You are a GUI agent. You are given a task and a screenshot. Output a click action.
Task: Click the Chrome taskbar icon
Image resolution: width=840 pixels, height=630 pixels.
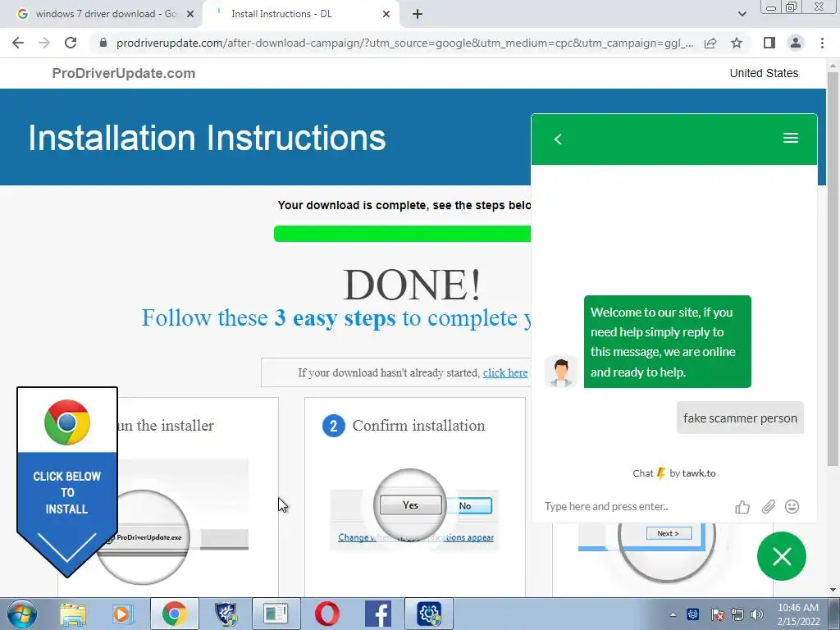click(x=174, y=614)
